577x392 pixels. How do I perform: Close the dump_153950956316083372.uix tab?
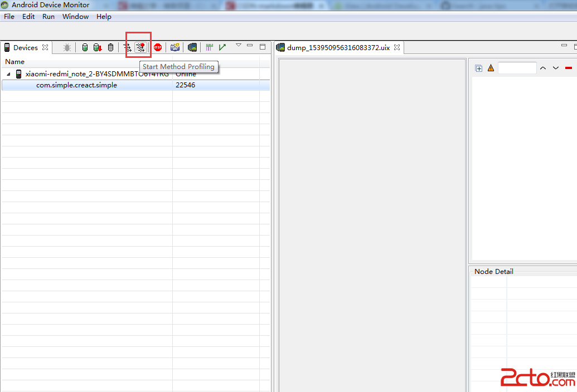(397, 47)
